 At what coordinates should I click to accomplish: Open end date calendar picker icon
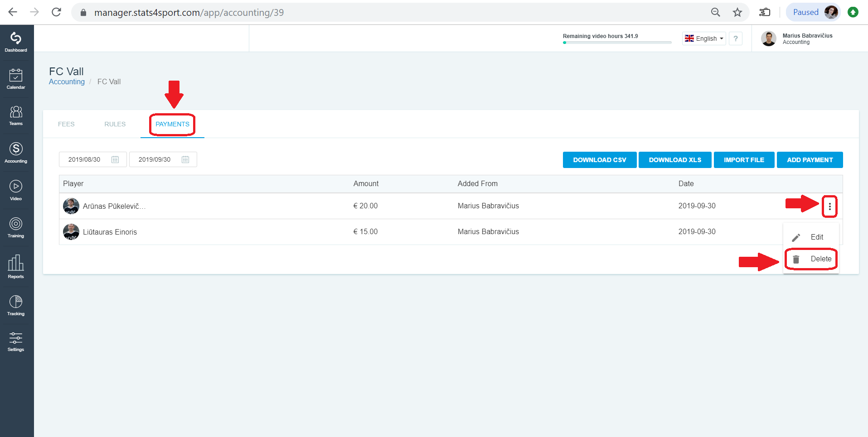point(185,159)
